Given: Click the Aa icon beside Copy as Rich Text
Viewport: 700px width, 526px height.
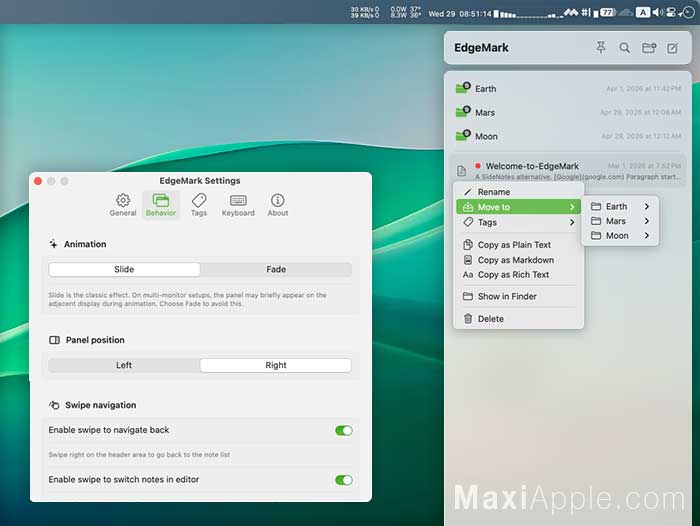Looking at the screenshot, I should pyautogui.click(x=467, y=275).
